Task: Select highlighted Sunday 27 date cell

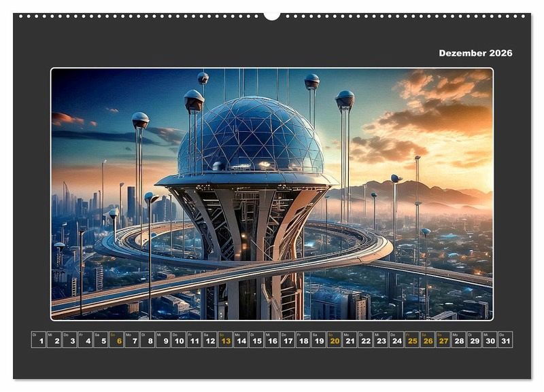Action: [x=443, y=340]
